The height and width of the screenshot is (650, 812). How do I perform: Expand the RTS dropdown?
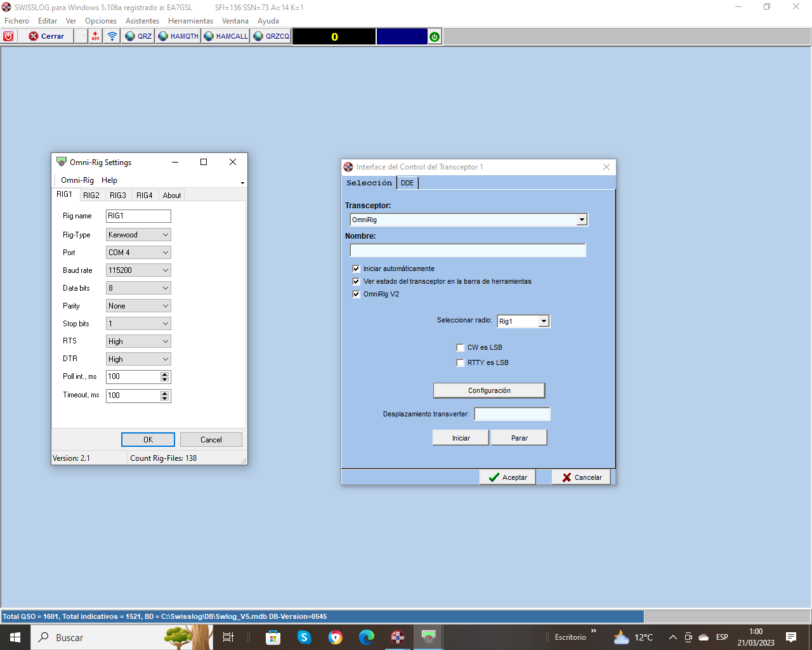tap(138, 342)
